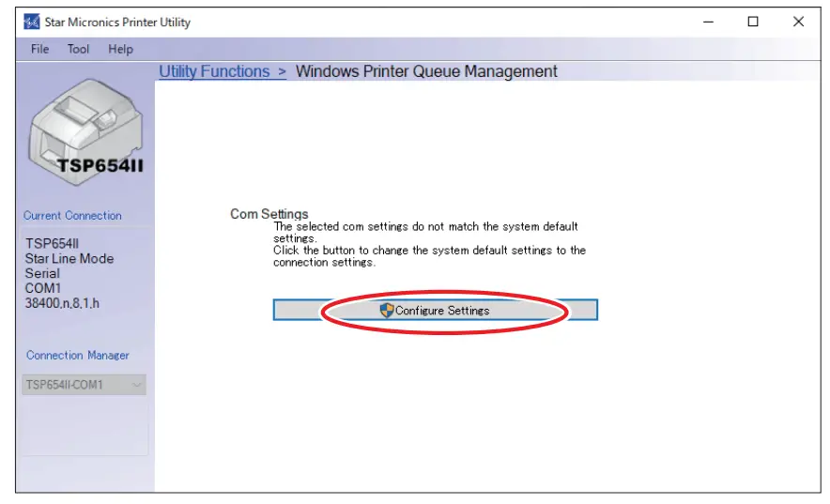The height and width of the screenshot is (504, 830).
Task: Click the Star Line Mode text
Action: tap(69, 259)
